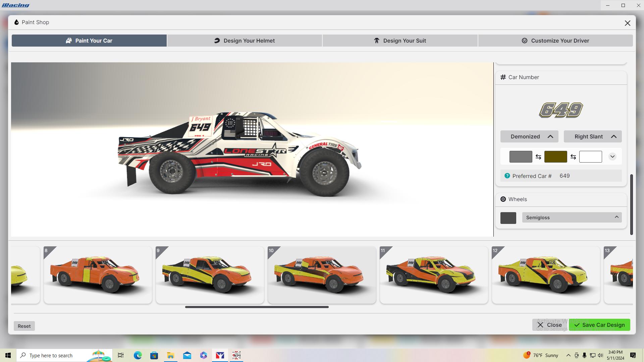Open the Preferred Car # help icon

507,176
